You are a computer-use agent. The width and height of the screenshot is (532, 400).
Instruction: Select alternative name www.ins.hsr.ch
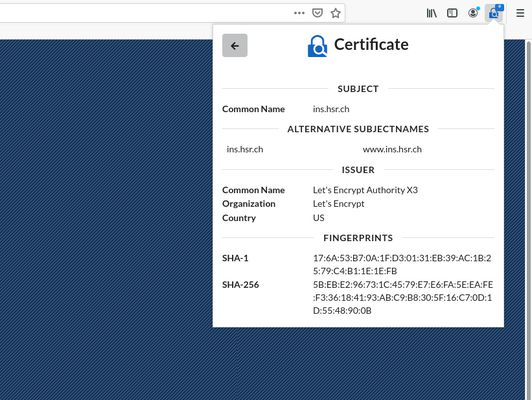(392, 149)
